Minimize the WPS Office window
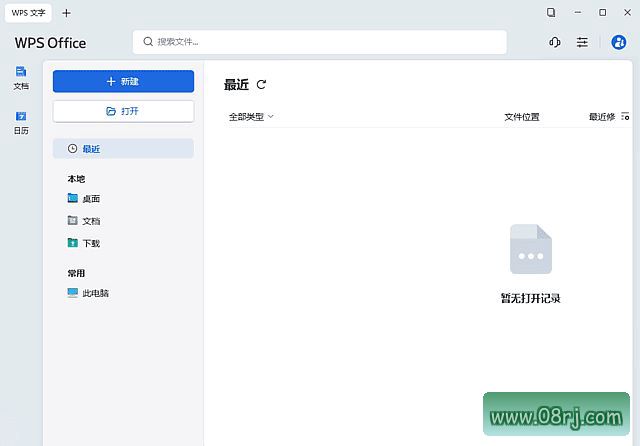This screenshot has height=446, width=640. 578,12
